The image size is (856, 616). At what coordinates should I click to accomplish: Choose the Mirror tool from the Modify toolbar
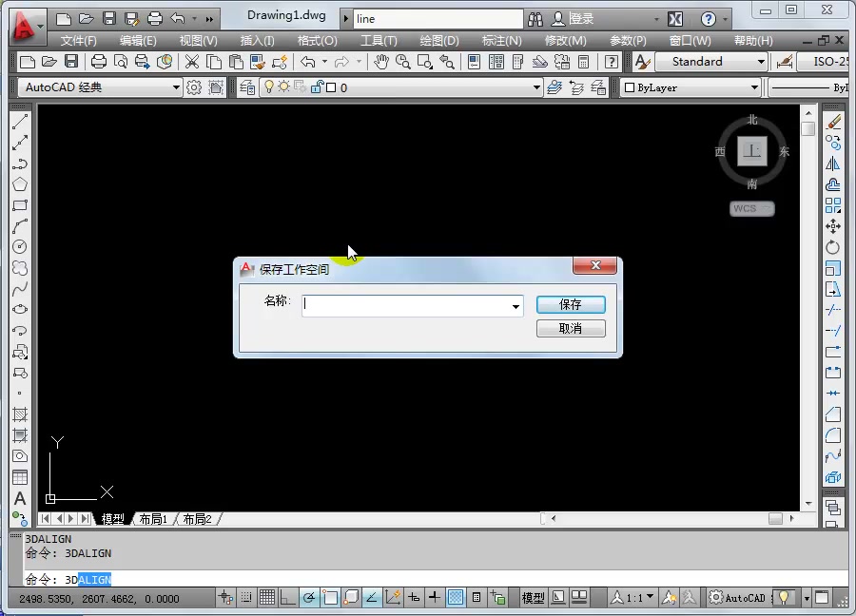point(833,164)
